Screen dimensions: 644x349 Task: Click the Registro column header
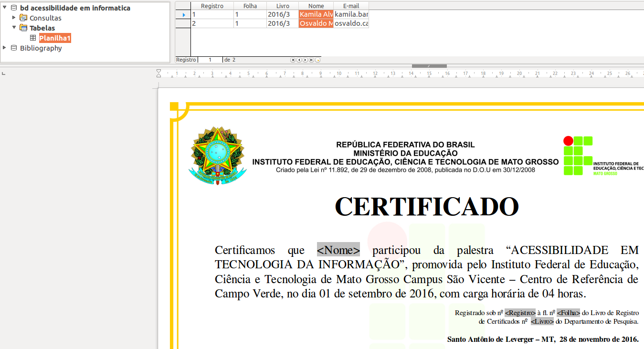pyautogui.click(x=212, y=6)
